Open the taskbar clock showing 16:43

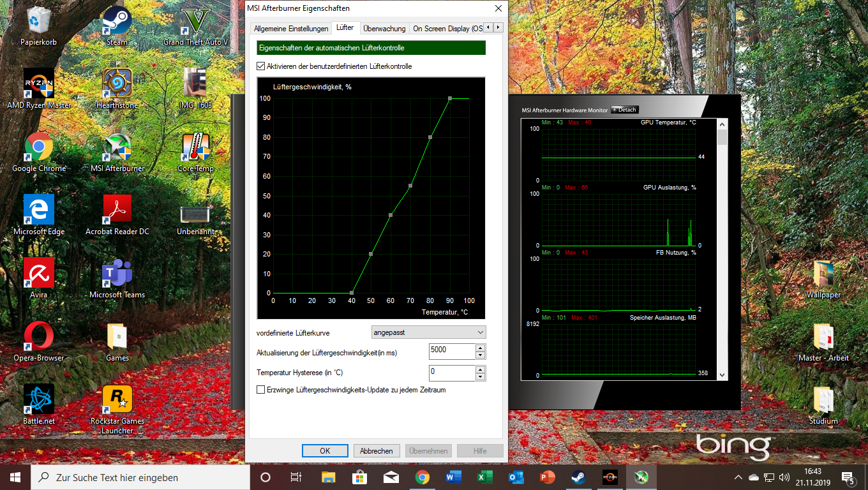coord(812,477)
